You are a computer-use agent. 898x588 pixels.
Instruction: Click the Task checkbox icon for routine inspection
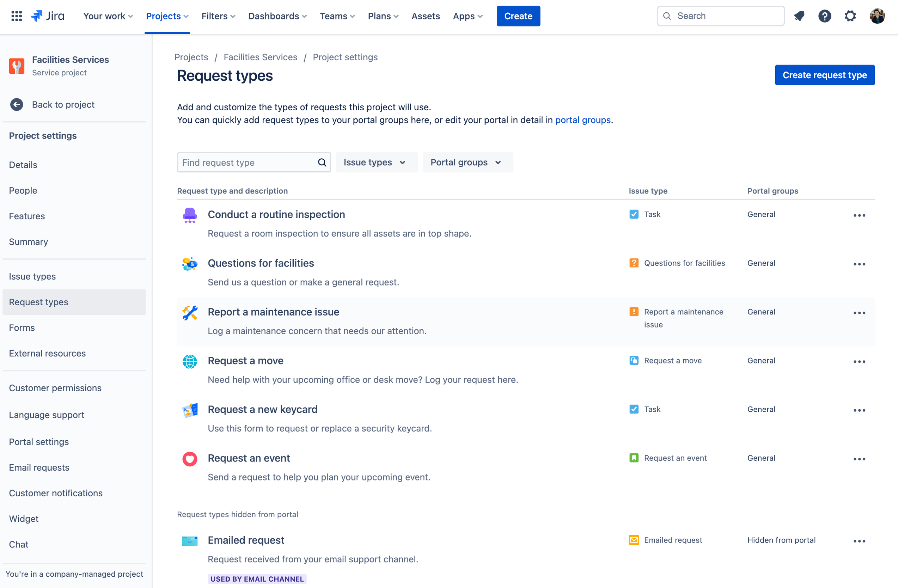coord(634,214)
